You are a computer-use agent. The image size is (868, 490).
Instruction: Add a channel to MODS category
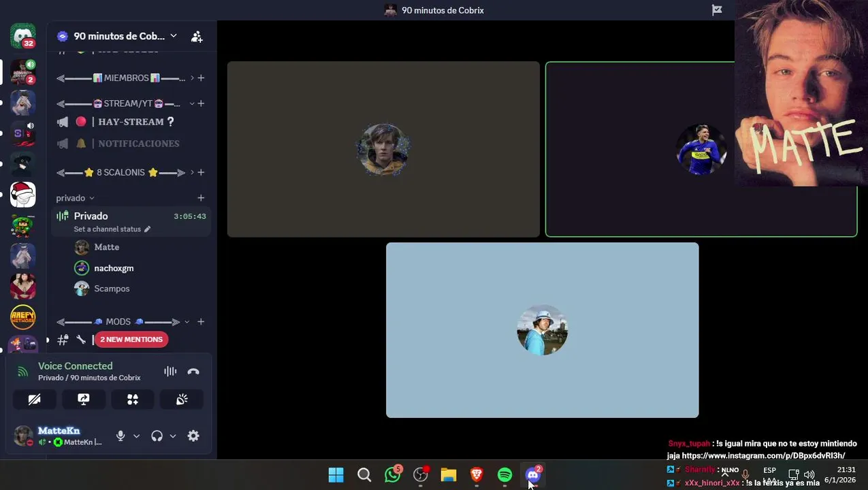(201, 322)
